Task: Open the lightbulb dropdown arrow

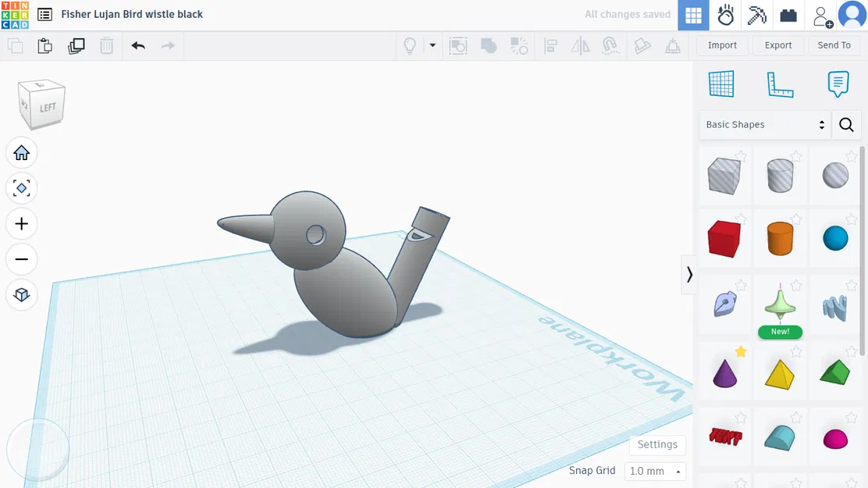Action: [432, 45]
